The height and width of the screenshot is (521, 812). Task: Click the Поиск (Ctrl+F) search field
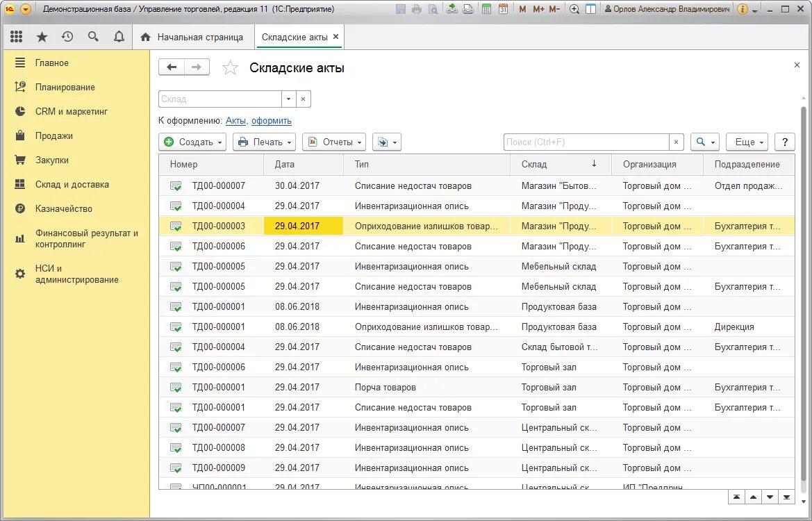[586, 142]
